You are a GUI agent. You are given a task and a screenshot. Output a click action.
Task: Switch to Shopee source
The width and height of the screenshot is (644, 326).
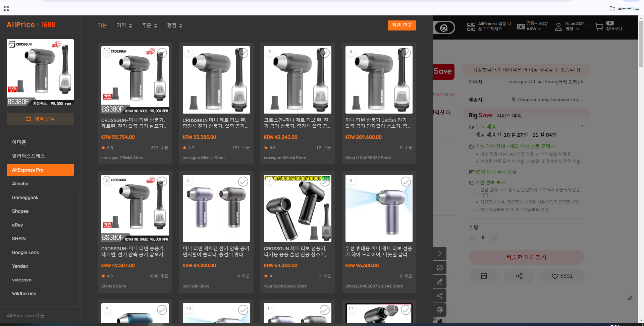click(40, 211)
